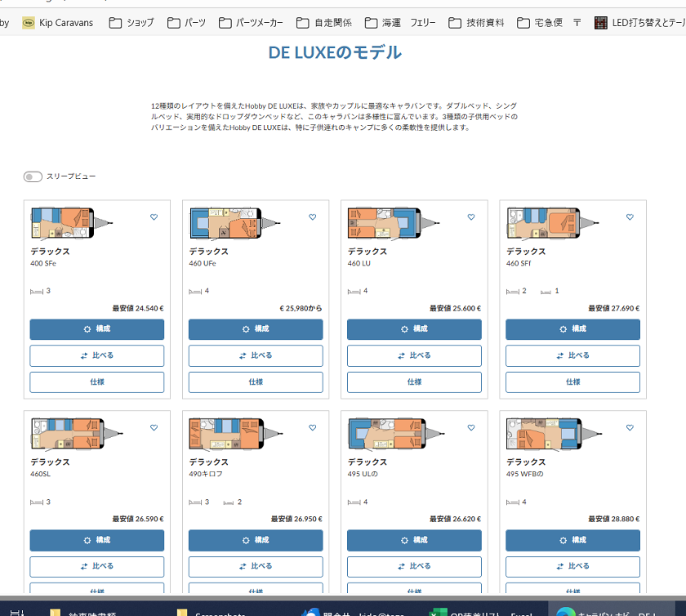The width and height of the screenshot is (686, 616).
Task: Open the ショップ bookmark folder
Action: coord(131,23)
